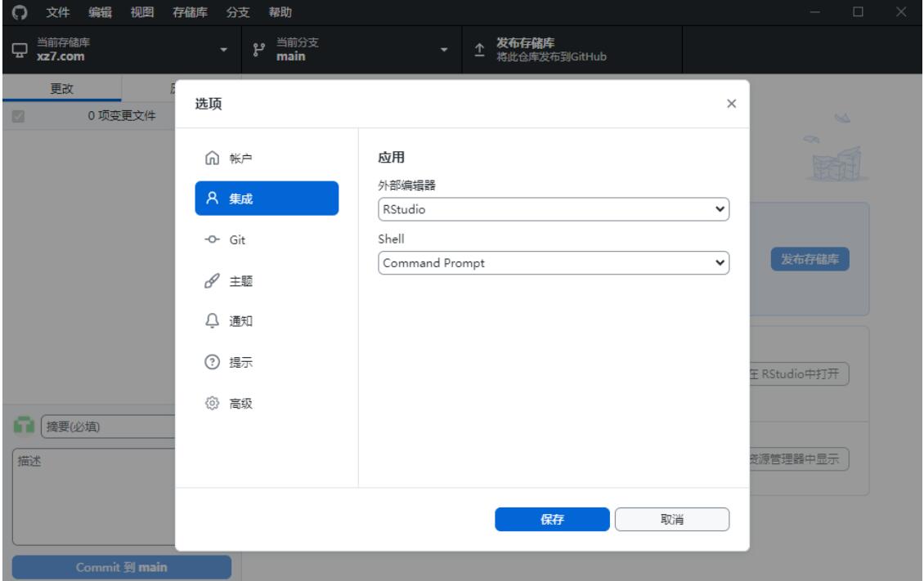
Task: Open the Shell Command Prompt dropdown
Action: 553,262
